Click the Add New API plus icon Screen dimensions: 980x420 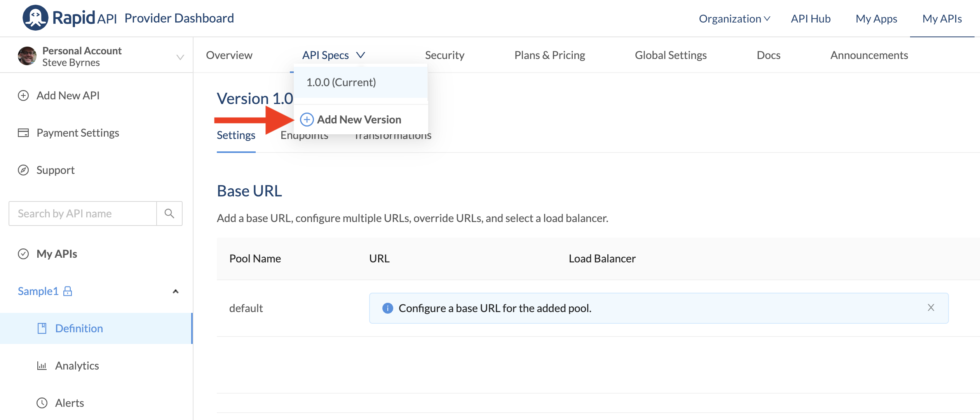pyautogui.click(x=23, y=95)
